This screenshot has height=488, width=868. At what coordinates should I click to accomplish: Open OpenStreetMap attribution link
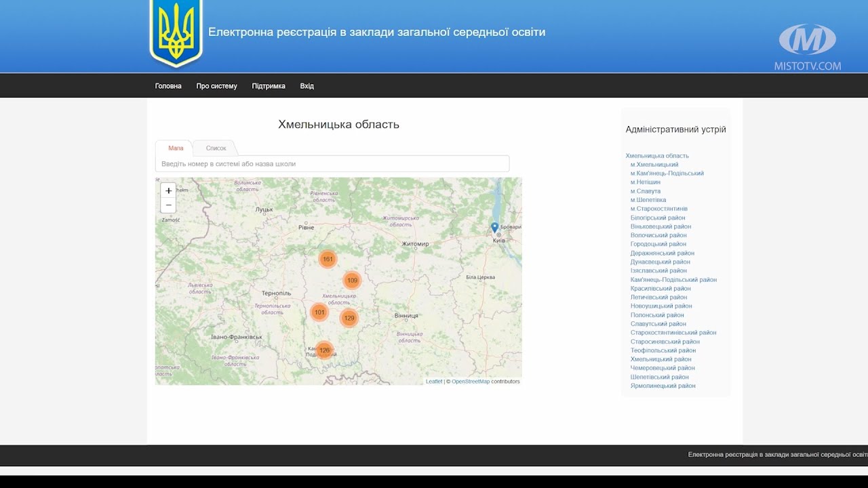pyautogui.click(x=471, y=382)
